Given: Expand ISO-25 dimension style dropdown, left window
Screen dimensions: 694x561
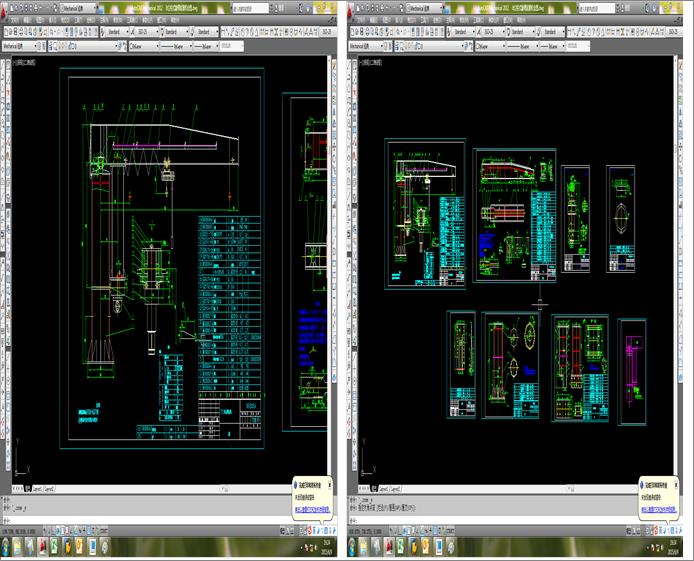Looking at the screenshot, I should coord(158,32).
